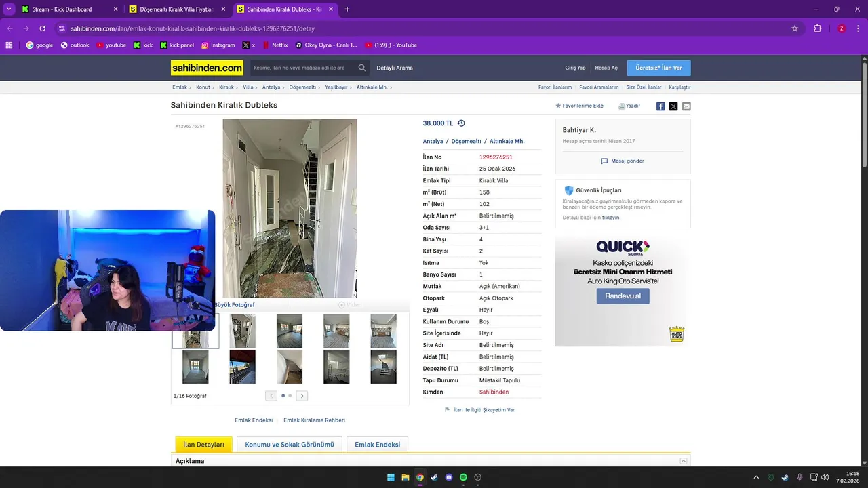Open the kick panel bookmark
This screenshot has width=868, height=488.
(176, 45)
